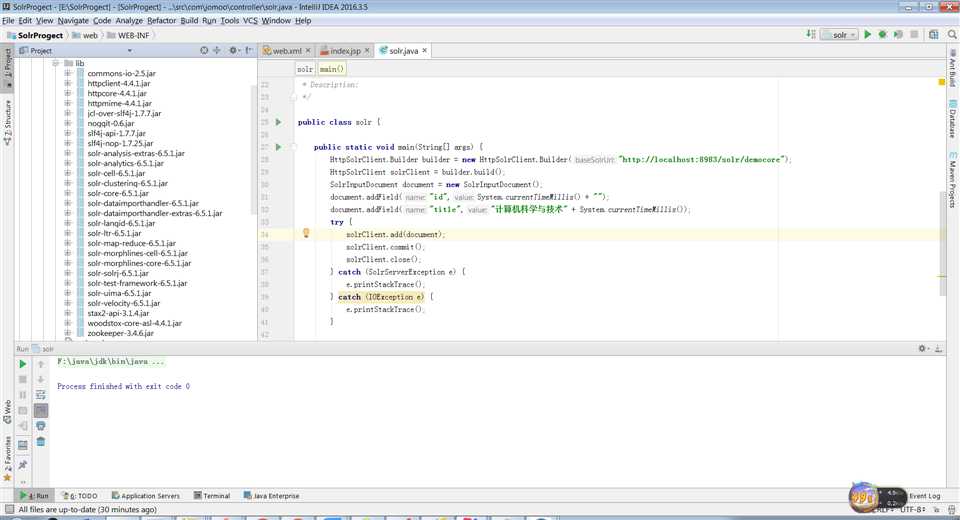Open Application Servers tool window
This screenshot has width=960, height=520.
click(x=146, y=496)
